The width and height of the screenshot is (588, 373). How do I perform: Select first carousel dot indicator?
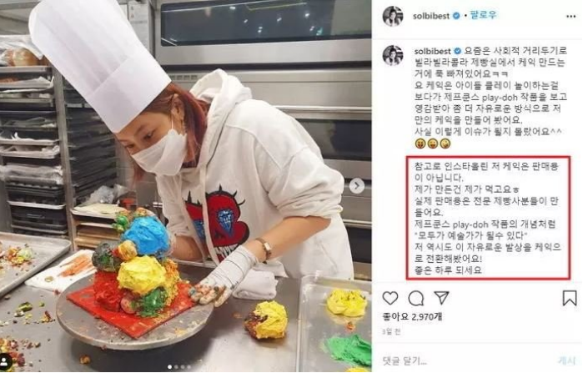(170, 366)
